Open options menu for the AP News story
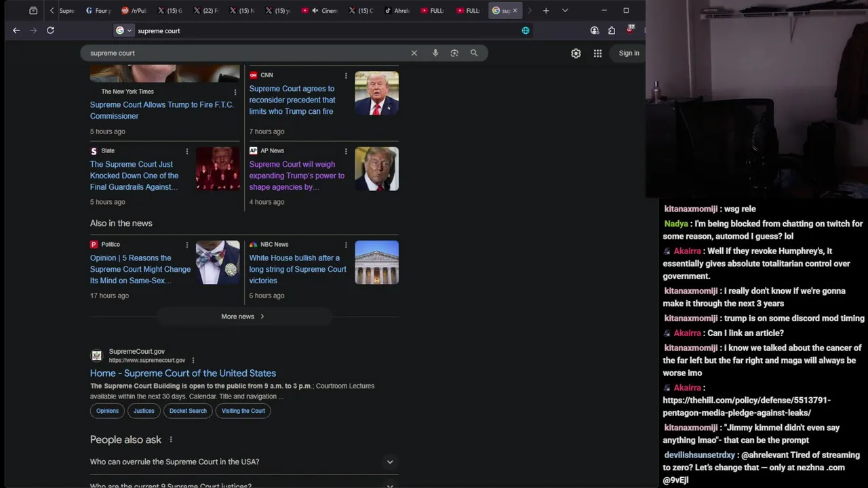 pyautogui.click(x=346, y=151)
